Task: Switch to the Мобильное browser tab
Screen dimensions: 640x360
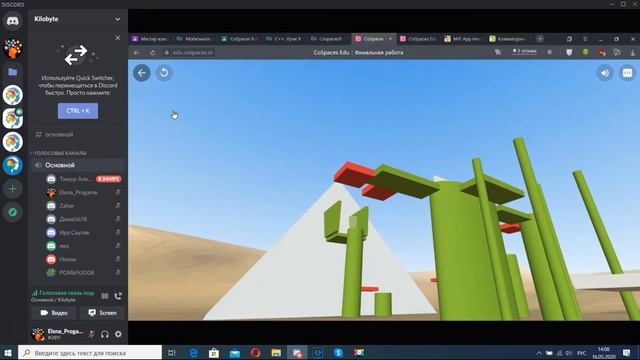Action: pyautogui.click(x=193, y=39)
